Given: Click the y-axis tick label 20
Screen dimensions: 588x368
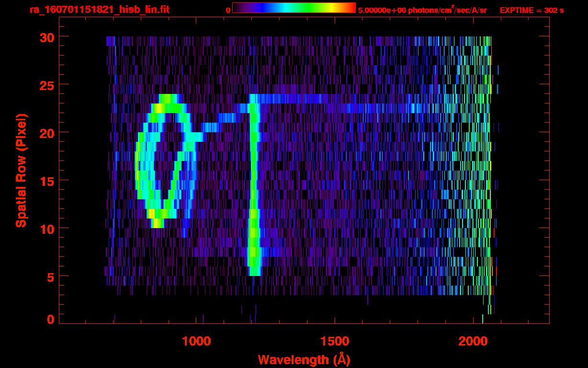Looking at the screenshot, I should (x=47, y=133).
